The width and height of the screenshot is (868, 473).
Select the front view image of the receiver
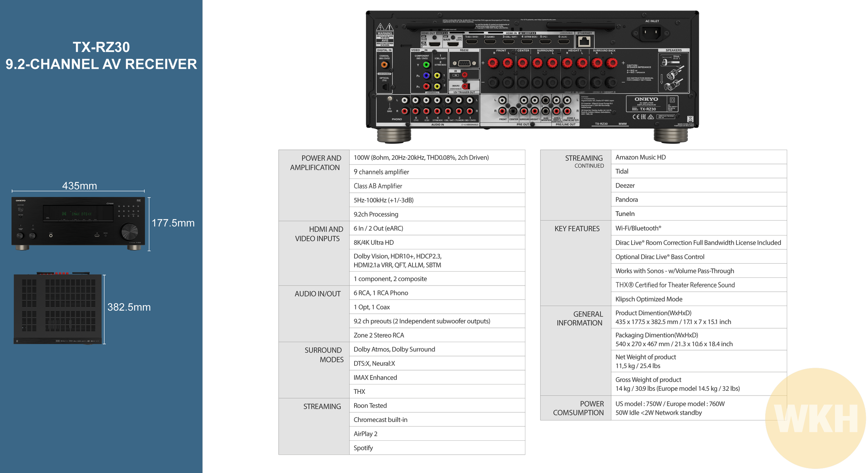pyautogui.click(x=78, y=224)
